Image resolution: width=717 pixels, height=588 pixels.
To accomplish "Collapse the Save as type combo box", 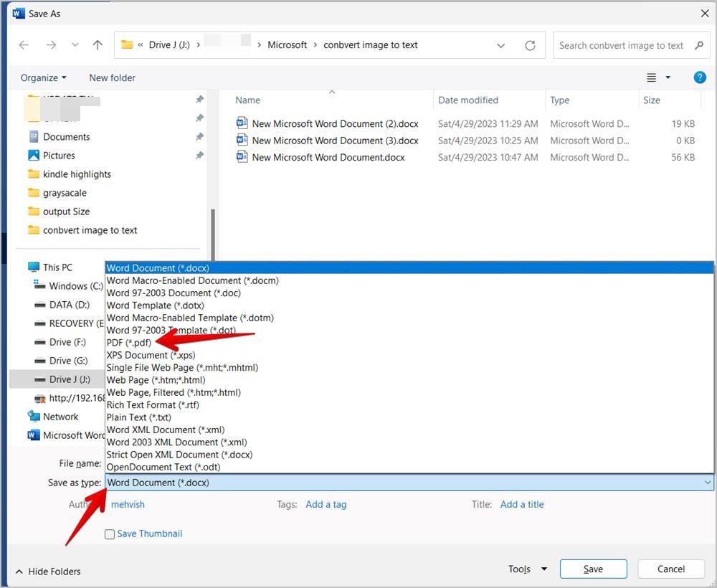I will [x=708, y=483].
